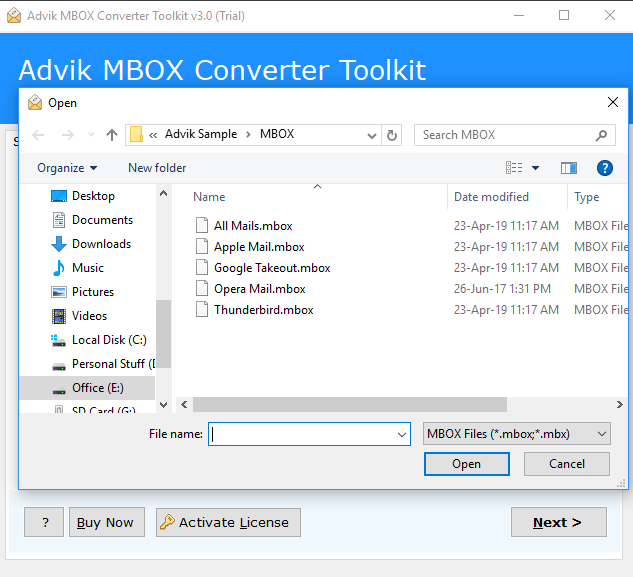Click the Opera Mail.mbox file icon
The height and width of the screenshot is (577, 633).
pos(202,288)
